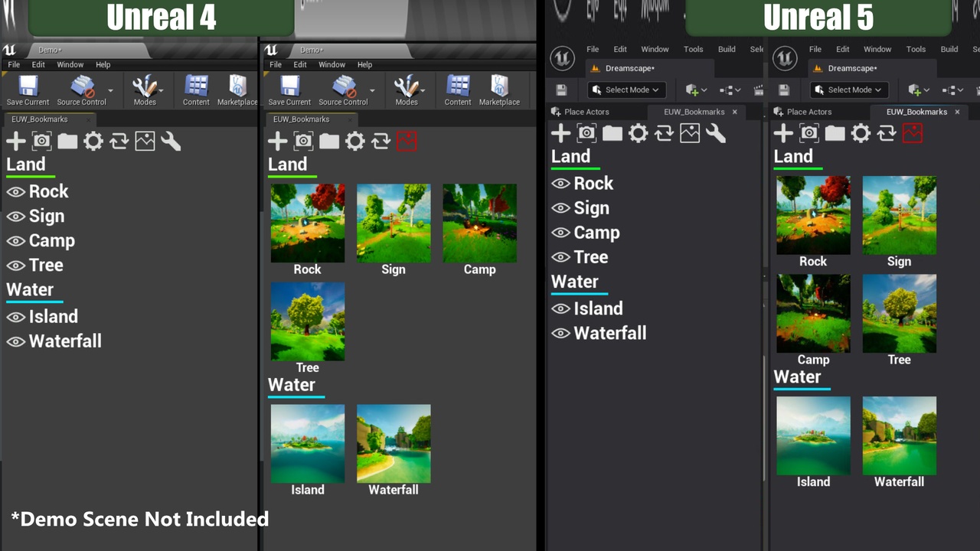Image resolution: width=980 pixels, height=551 pixels.
Task: Click Save Current in Unreal 4 thumbnail-view window
Action: click(x=289, y=90)
